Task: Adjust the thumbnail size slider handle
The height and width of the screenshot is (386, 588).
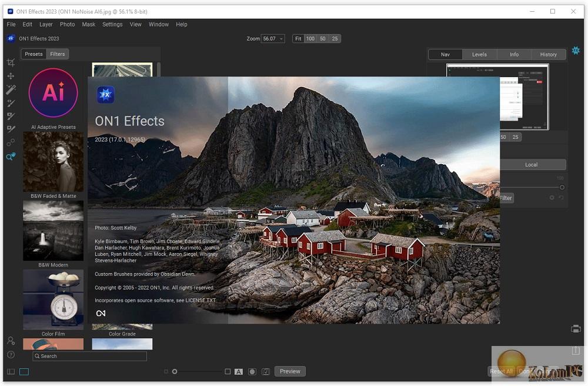Action: [x=175, y=371]
